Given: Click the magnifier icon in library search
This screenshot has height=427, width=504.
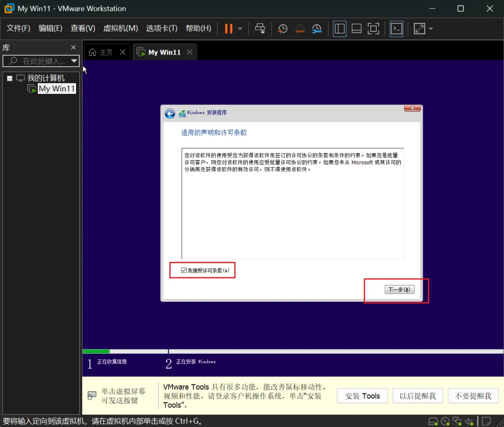Looking at the screenshot, I should click(13, 60).
